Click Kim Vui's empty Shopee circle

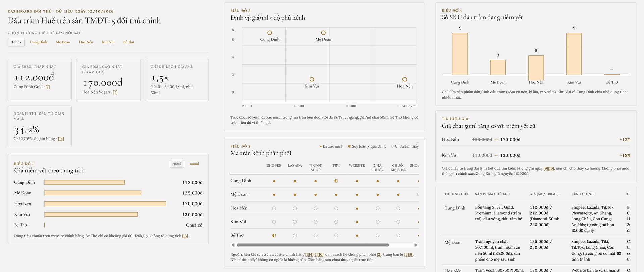coord(274,222)
